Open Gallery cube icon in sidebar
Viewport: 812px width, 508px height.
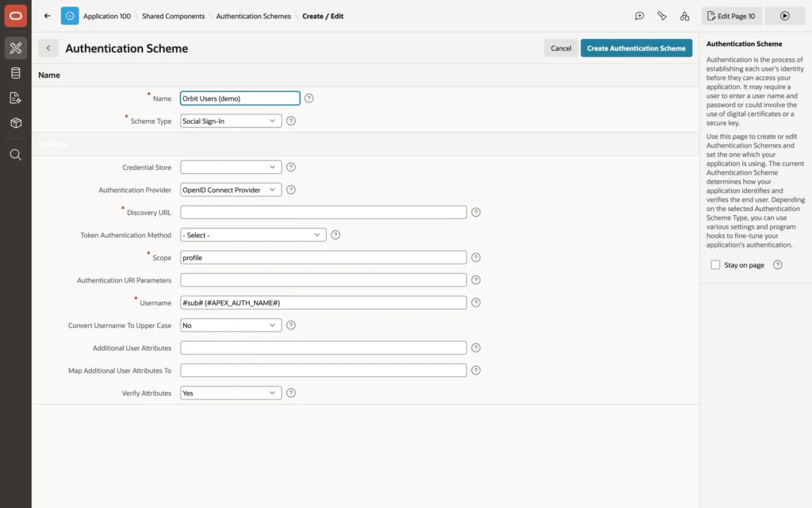coord(16,123)
